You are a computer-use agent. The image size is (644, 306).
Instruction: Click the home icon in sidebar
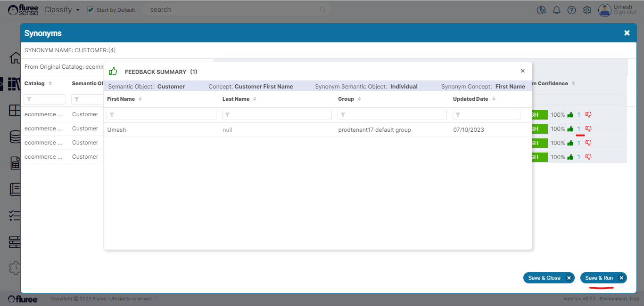point(15,58)
